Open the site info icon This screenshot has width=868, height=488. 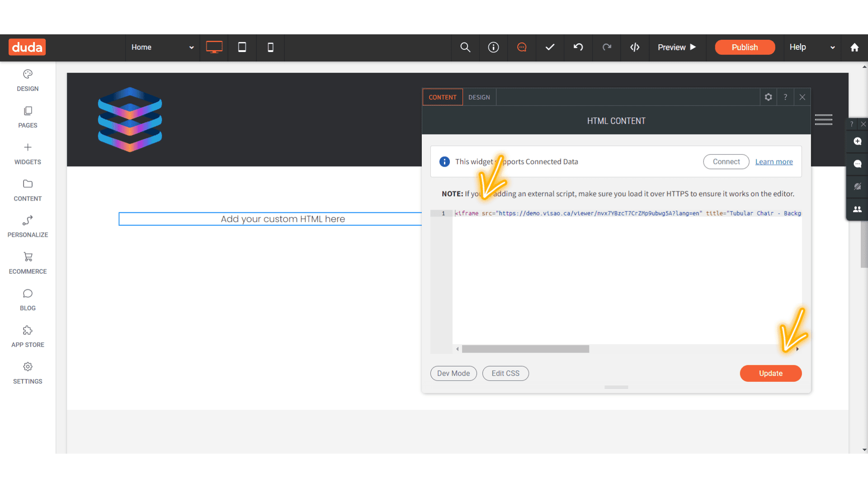[x=493, y=47]
